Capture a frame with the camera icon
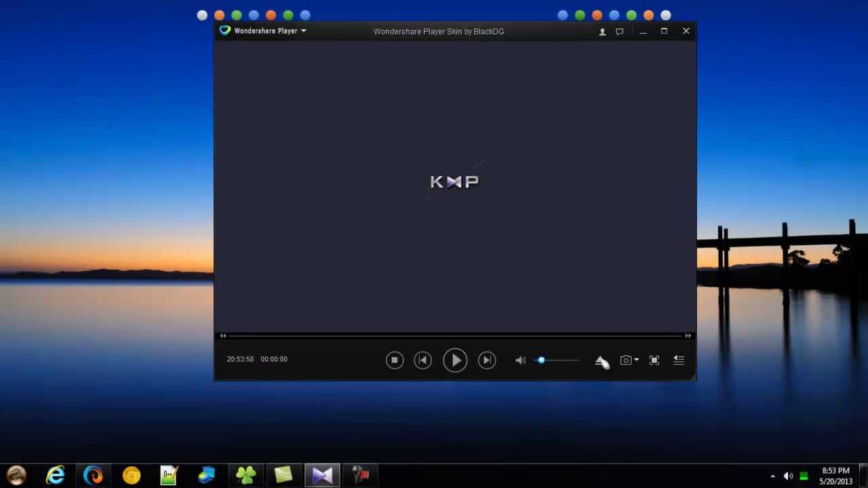Screen dimensions: 868x488 click(626, 361)
